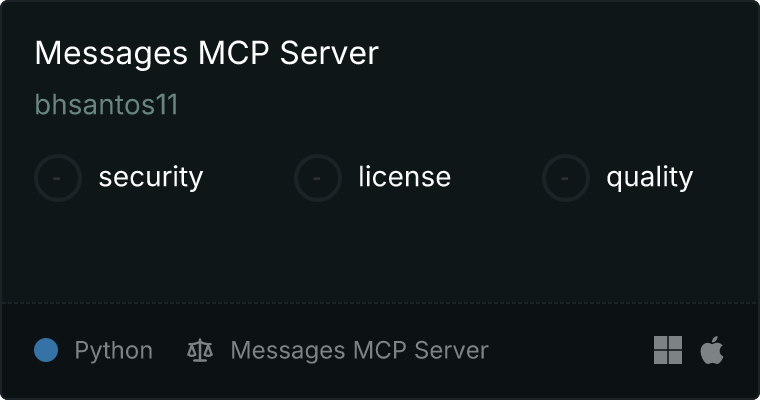The image size is (760, 400).
Task: Select the Python language label
Action: [113, 351]
